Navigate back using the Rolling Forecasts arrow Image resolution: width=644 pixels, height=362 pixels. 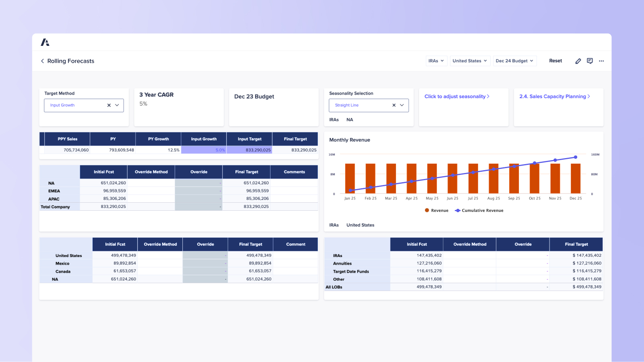point(43,61)
